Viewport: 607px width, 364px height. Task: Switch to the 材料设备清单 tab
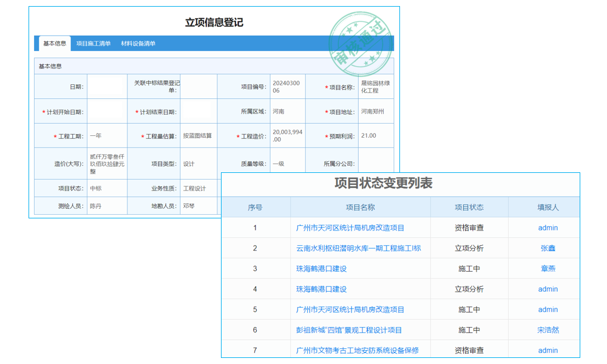pyautogui.click(x=139, y=43)
